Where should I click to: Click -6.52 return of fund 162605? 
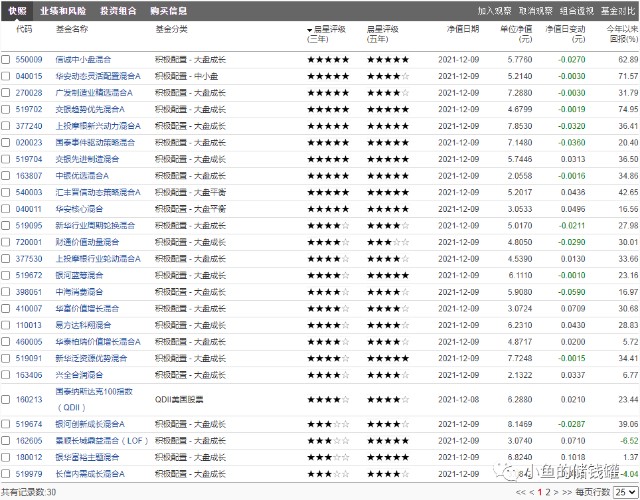[629, 441]
